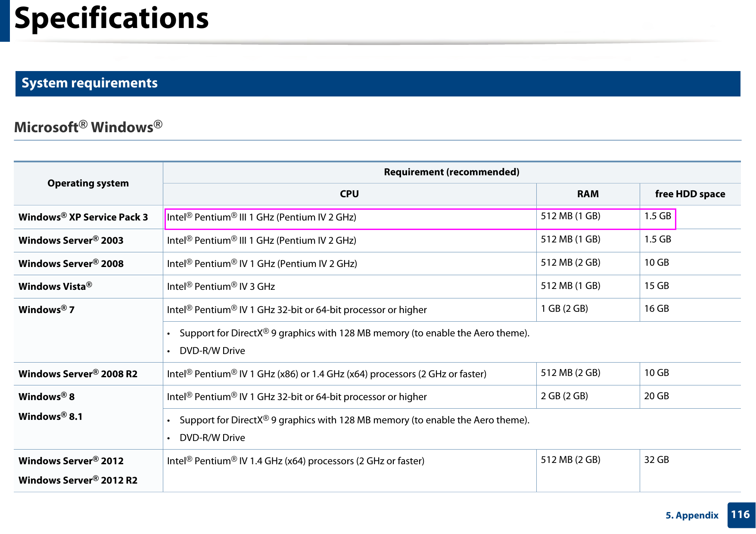The width and height of the screenshot is (756, 534).
Task: Click the "1.5 GB" HDD value for Windows XP
Action: pyautogui.click(x=658, y=216)
